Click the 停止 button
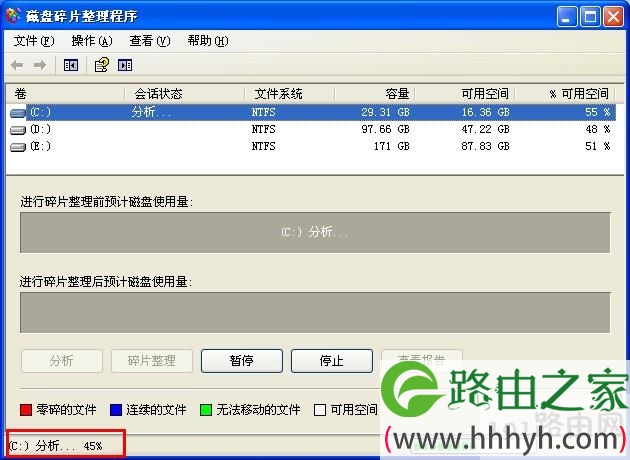 click(x=331, y=360)
